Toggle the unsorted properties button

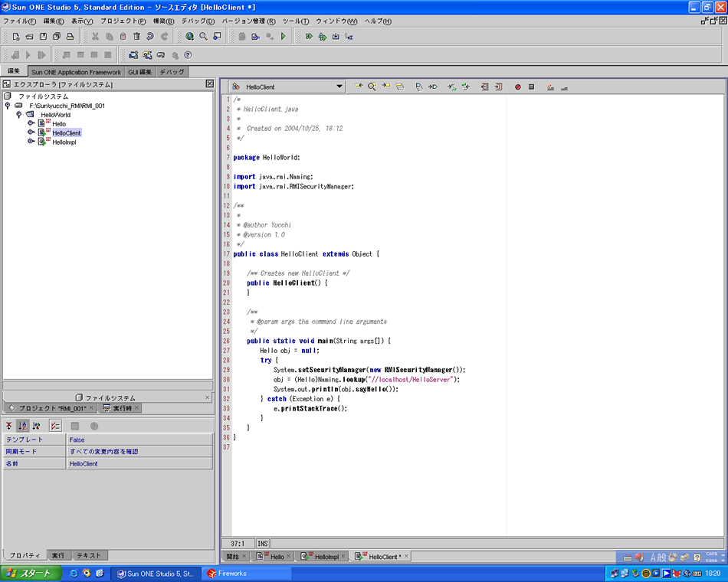(x=9, y=426)
